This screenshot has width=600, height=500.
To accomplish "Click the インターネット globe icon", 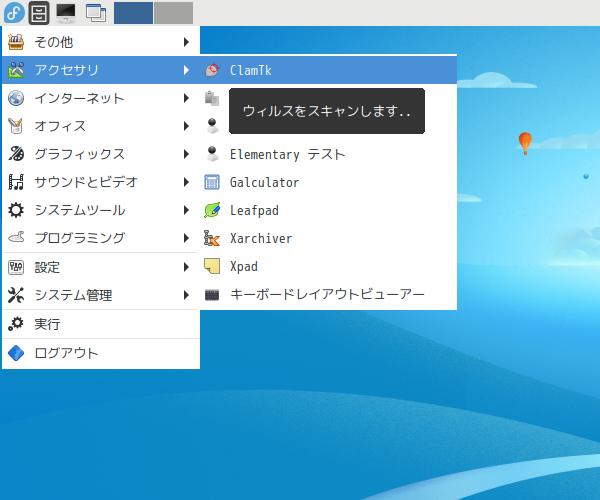I will tap(16, 98).
